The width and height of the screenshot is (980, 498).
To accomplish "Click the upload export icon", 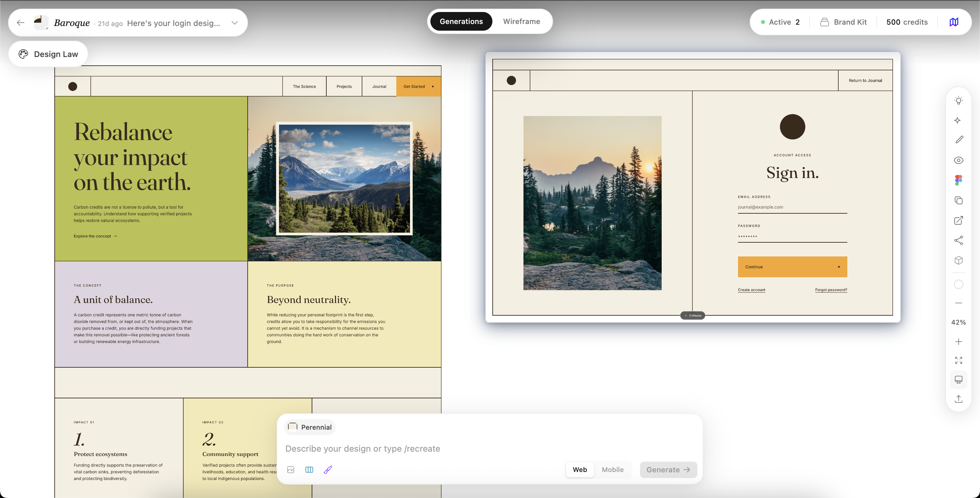I will [x=958, y=399].
